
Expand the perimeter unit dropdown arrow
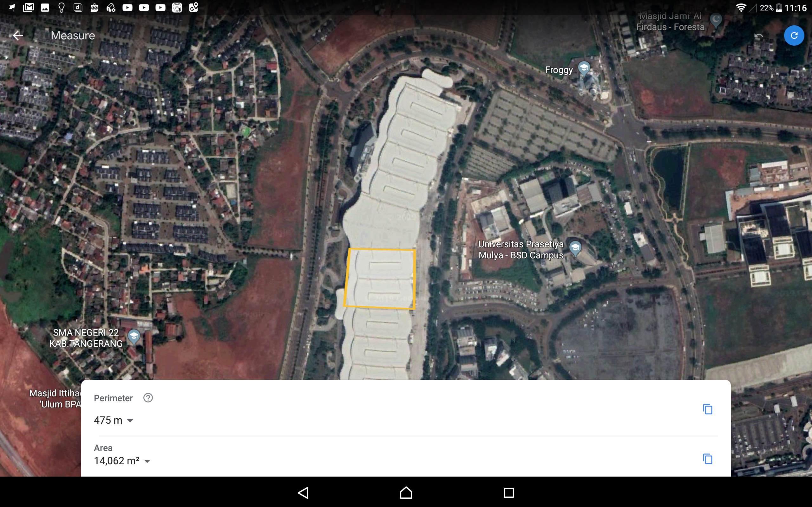pos(130,420)
